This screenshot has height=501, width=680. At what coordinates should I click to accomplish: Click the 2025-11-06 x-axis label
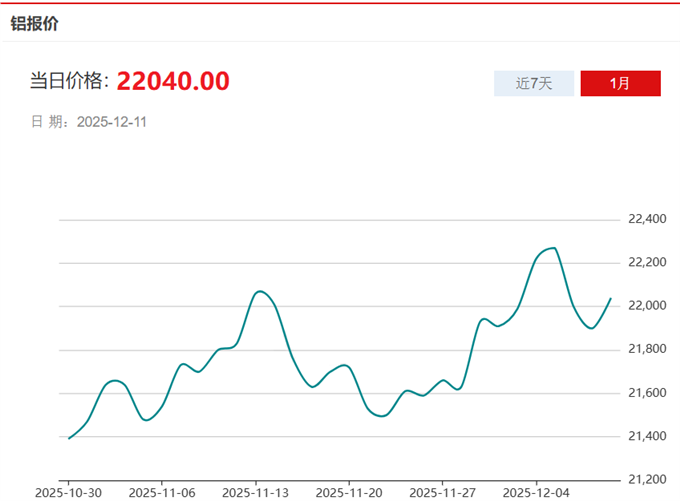161,493
